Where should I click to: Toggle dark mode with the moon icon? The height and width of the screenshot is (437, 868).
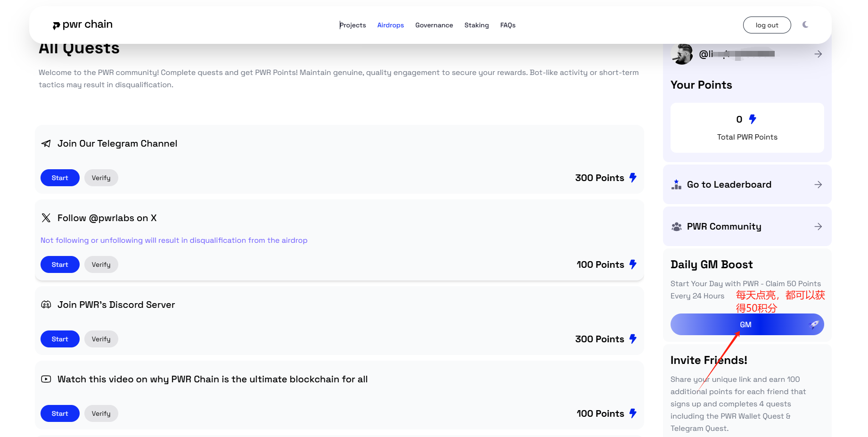tap(805, 25)
